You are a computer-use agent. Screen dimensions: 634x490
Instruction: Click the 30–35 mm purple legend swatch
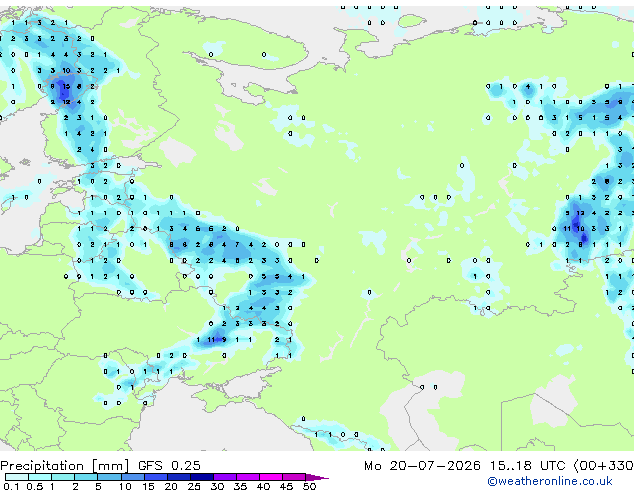[x=225, y=477]
